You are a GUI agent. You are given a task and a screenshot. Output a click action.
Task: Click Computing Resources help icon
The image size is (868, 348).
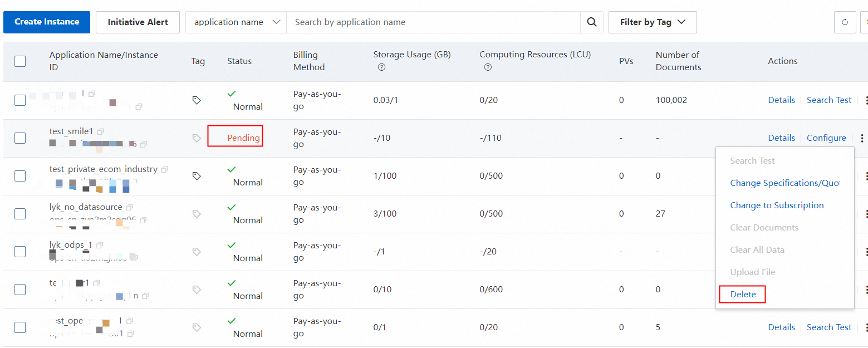pyautogui.click(x=488, y=67)
